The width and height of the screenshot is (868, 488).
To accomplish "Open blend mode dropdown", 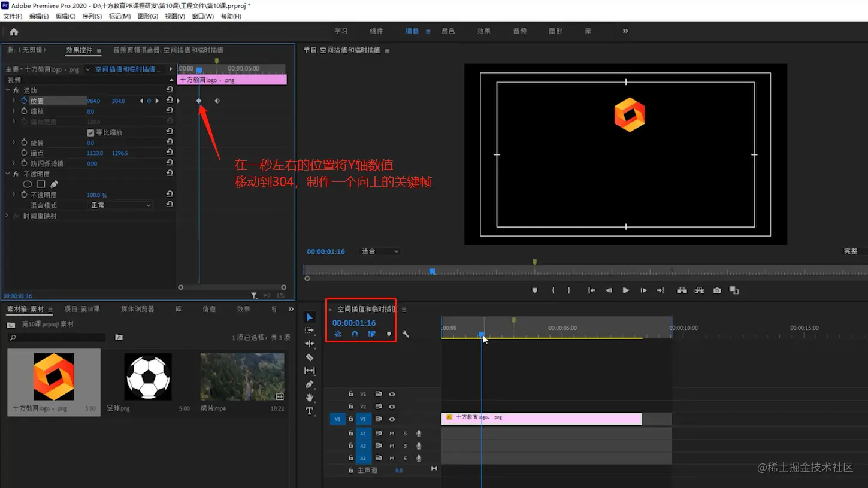I will pyautogui.click(x=120, y=205).
